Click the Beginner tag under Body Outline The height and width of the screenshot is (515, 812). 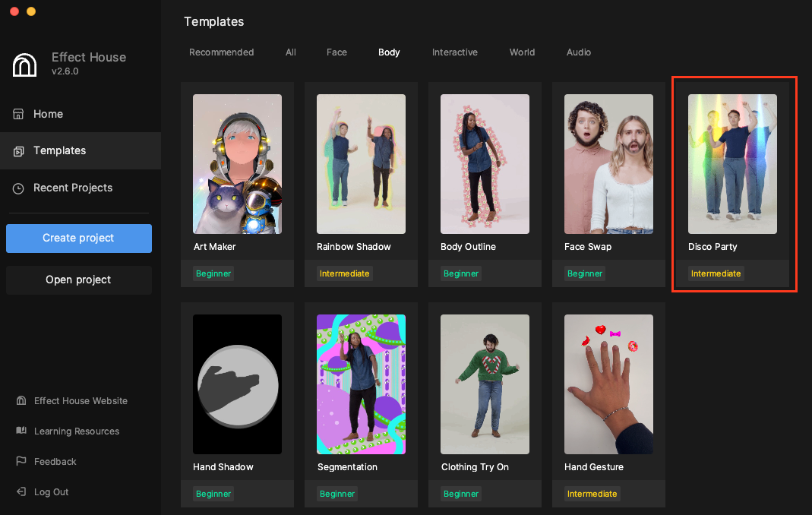tap(461, 273)
